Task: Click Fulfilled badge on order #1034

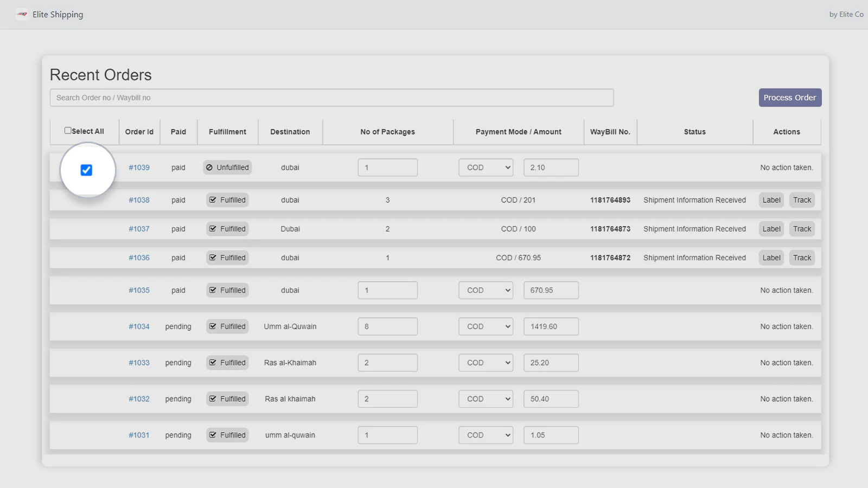Action: click(227, 326)
